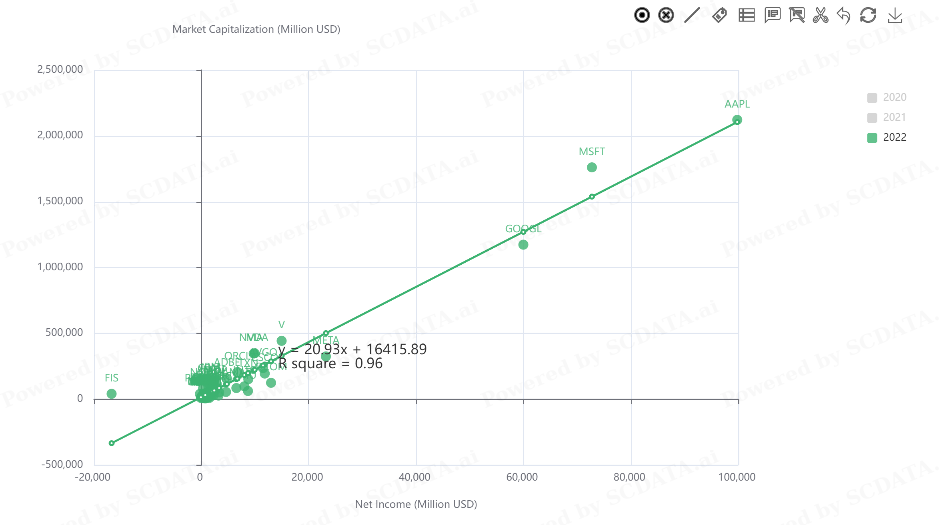Image resolution: width=939 pixels, height=525 pixels.
Task: Select the AAPL data point
Action: point(737,120)
